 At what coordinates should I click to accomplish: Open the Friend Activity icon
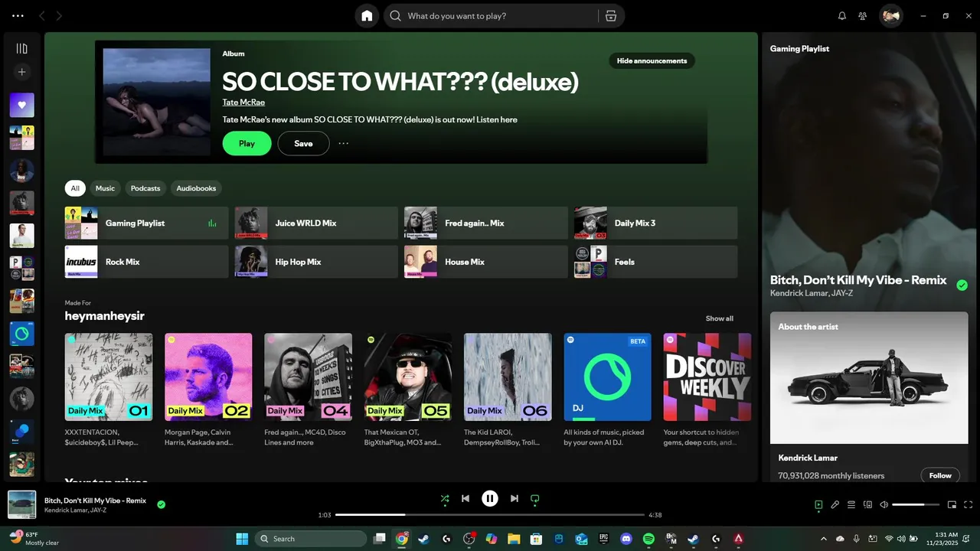click(863, 16)
